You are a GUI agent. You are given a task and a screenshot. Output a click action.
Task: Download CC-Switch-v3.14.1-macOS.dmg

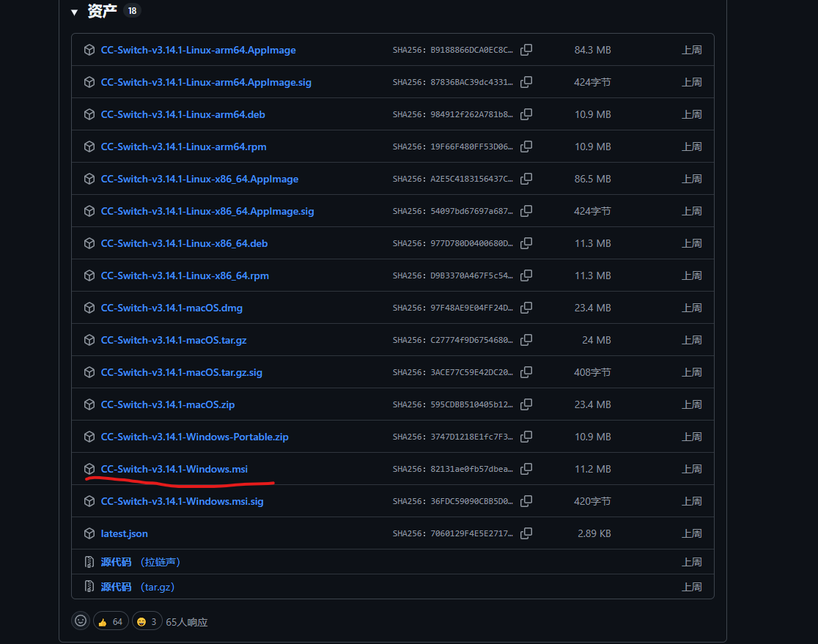click(x=172, y=308)
